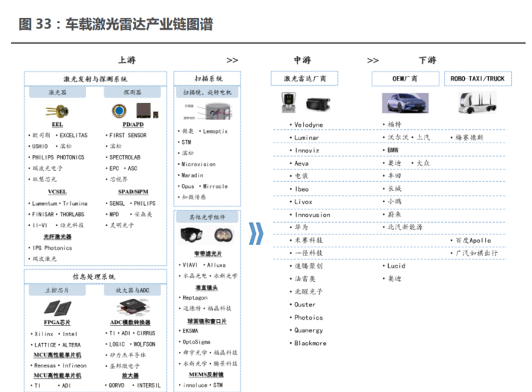Screen dimensions: 532x392
Task: Click the EEL laser diode picture
Action: (57, 110)
